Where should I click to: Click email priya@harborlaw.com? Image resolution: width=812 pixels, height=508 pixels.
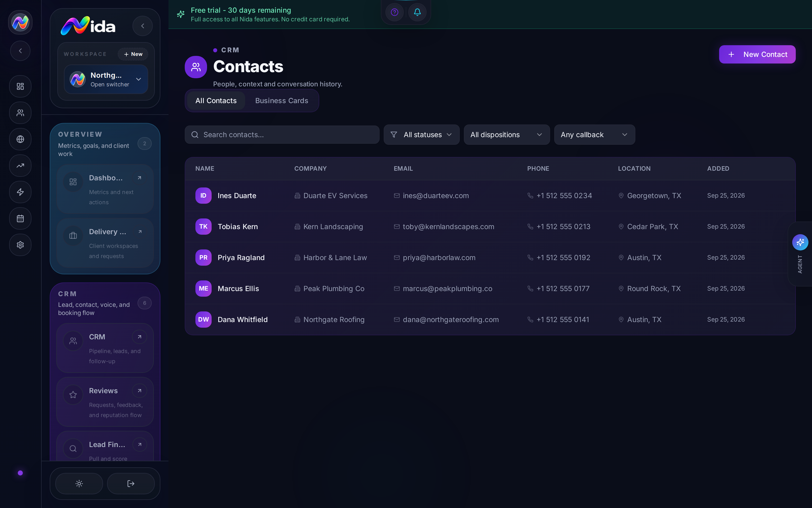click(439, 258)
